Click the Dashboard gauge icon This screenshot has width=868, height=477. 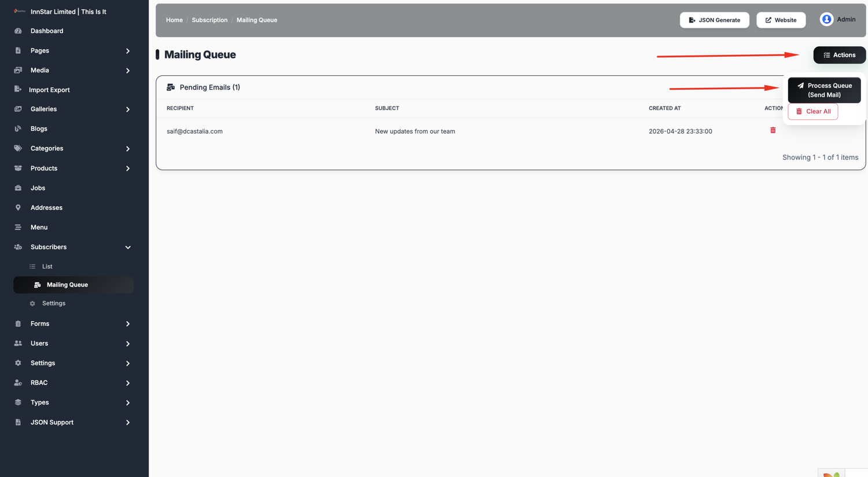coord(18,31)
